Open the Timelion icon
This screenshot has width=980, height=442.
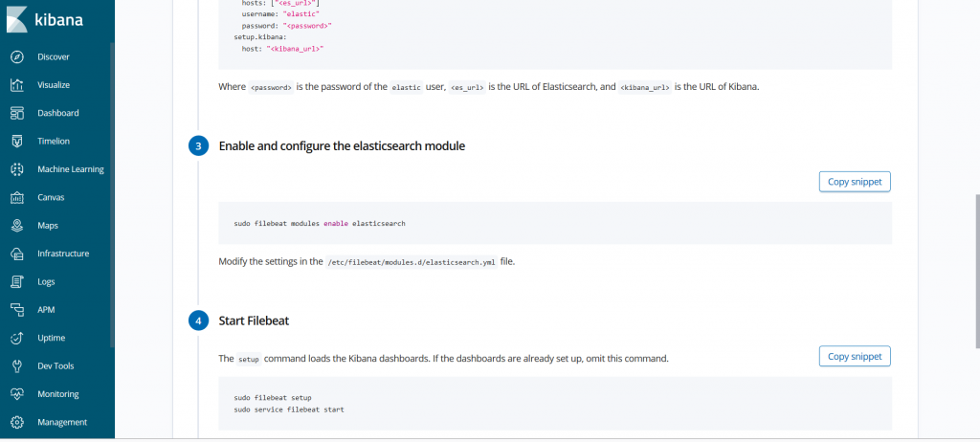17,142
